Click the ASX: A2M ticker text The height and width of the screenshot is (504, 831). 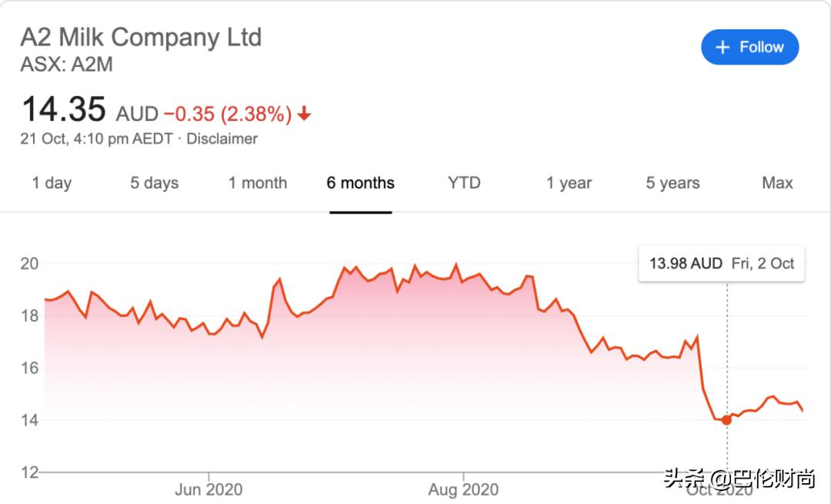tap(67, 65)
